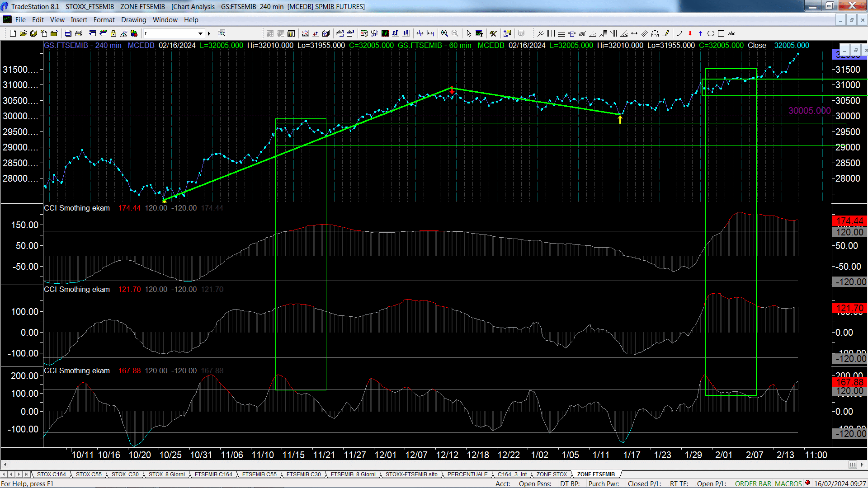Screen dimensions: 868x488
Task: Switch to the STOX 8 Giorni tab
Action: pyautogui.click(x=167, y=474)
